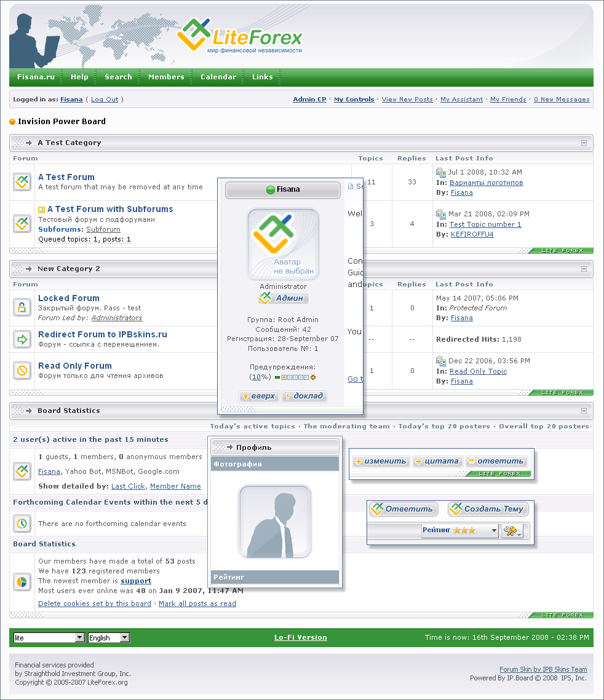Viewport: 604px width, 700px height.
Task: Click the Создать Тему new topic button
Action: click(488, 509)
